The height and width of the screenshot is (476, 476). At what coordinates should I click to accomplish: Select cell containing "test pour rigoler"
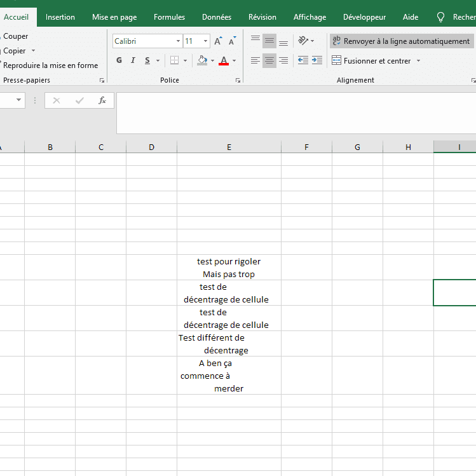coord(229,268)
